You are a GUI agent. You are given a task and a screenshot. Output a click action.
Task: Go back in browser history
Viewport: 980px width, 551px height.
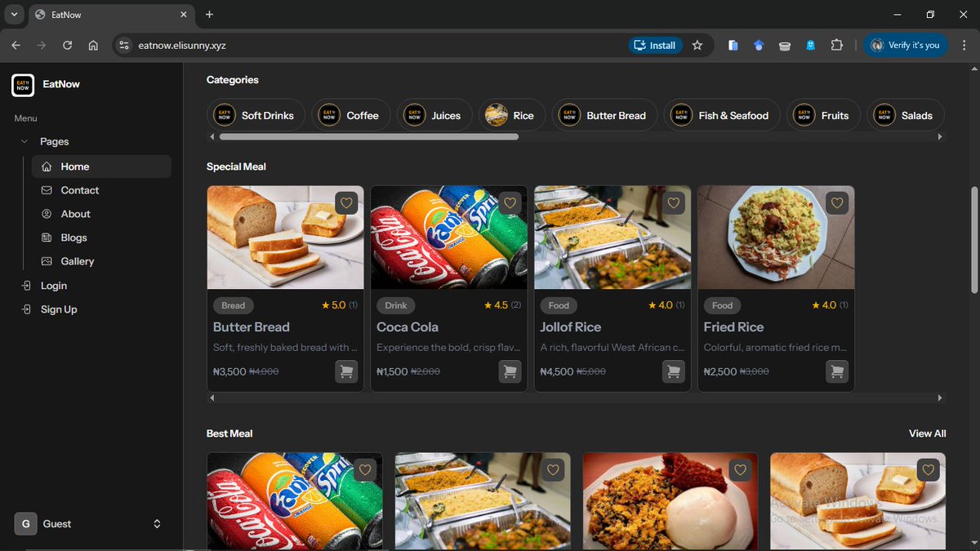[x=16, y=46]
